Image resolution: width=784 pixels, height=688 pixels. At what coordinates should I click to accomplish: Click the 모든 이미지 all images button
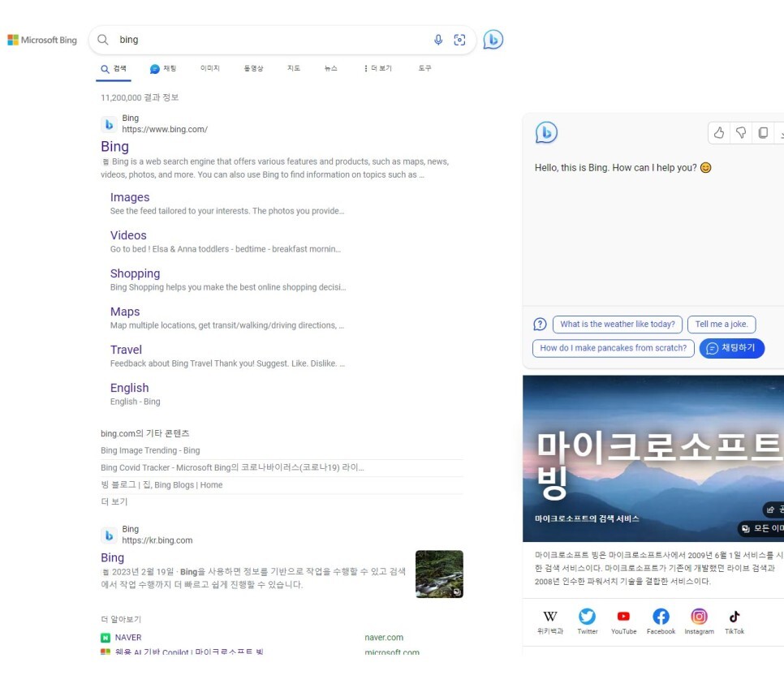pos(761,528)
